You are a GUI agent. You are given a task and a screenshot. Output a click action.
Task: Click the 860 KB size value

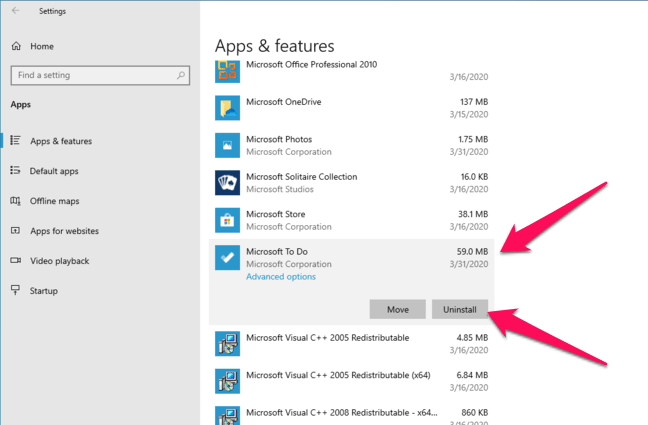(474, 413)
